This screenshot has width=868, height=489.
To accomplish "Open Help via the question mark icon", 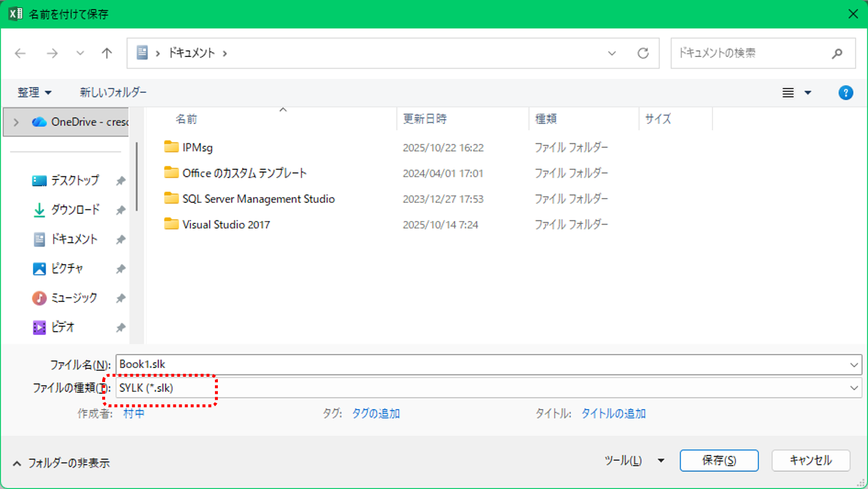I will (845, 92).
